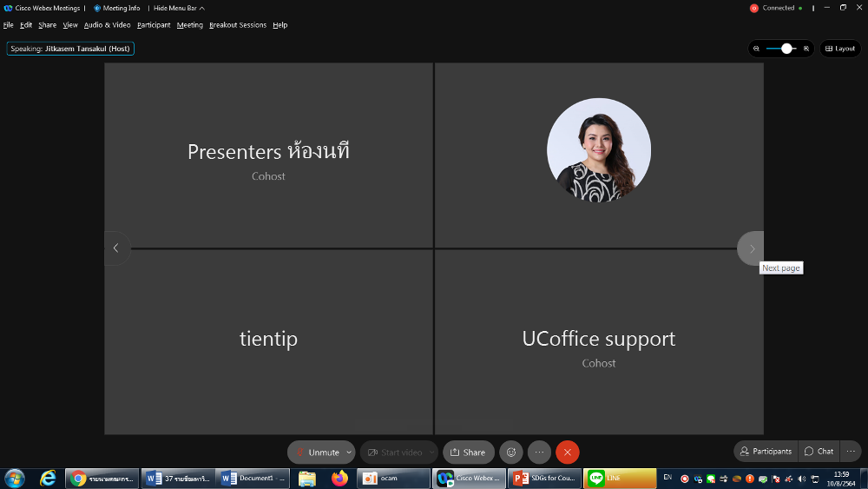Image resolution: width=868 pixels, height=489 pixels.
Task: Toggle the Participants panel
Action: coord(766,452)
